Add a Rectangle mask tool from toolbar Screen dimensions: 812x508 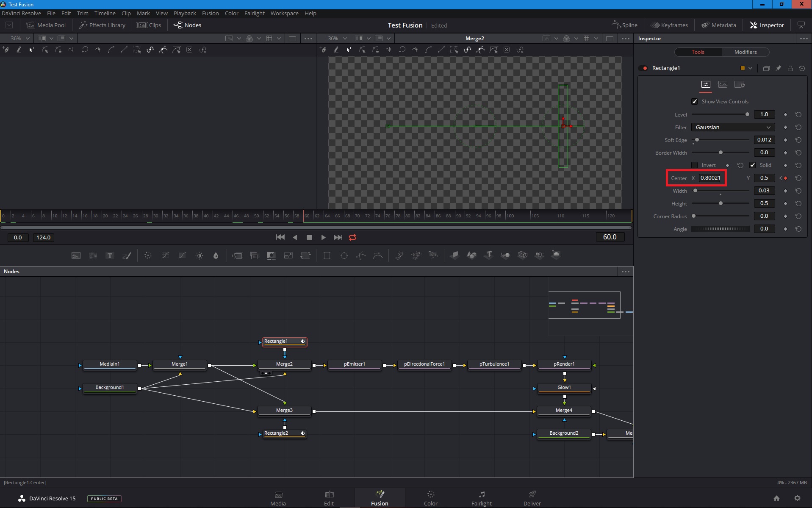(x=327, y=255)
